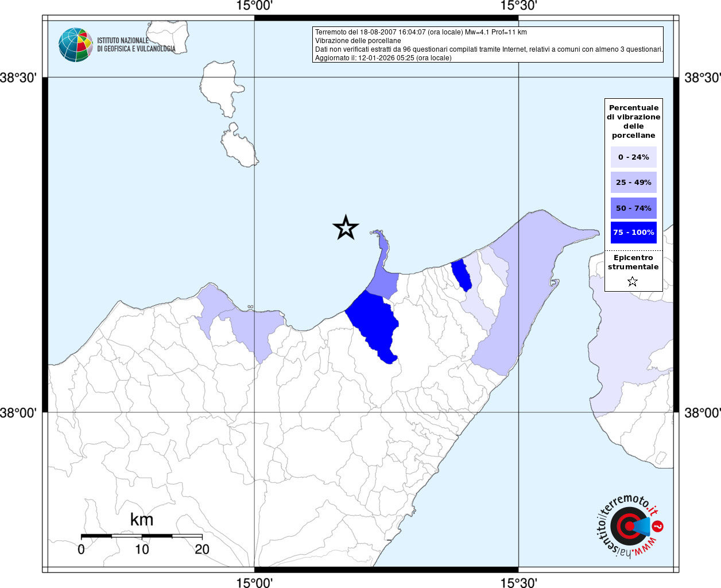Select the 25 - 49% legend swatch
721x588 pixels.
click(633, 183)
